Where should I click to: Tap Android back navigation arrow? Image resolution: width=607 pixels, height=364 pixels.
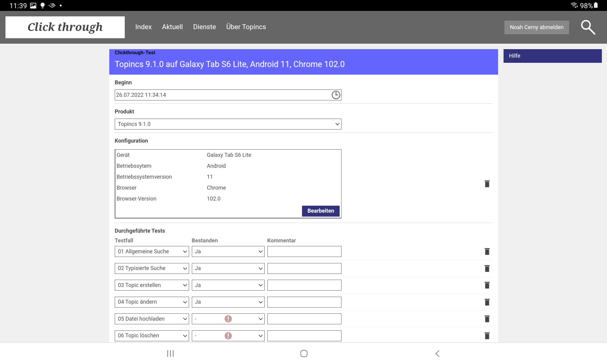437,353
